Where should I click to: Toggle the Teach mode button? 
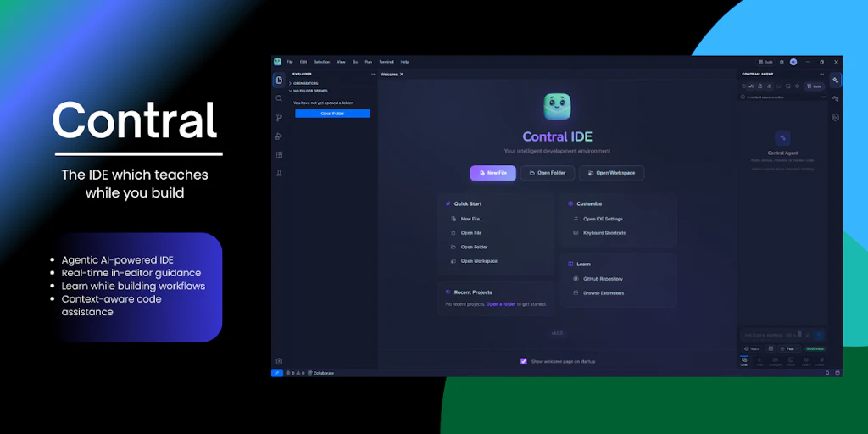click(x=752, y=348)
